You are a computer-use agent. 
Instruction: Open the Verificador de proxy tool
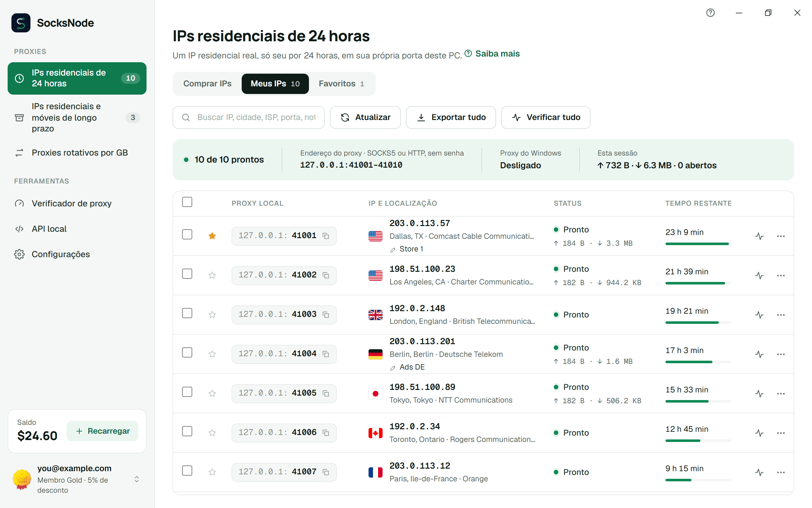[77, 203]
